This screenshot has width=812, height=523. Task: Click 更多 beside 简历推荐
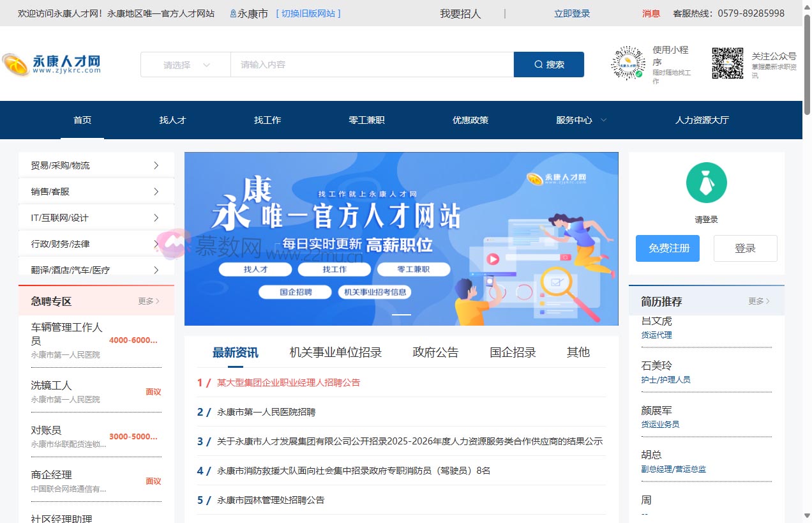point(757,301)
